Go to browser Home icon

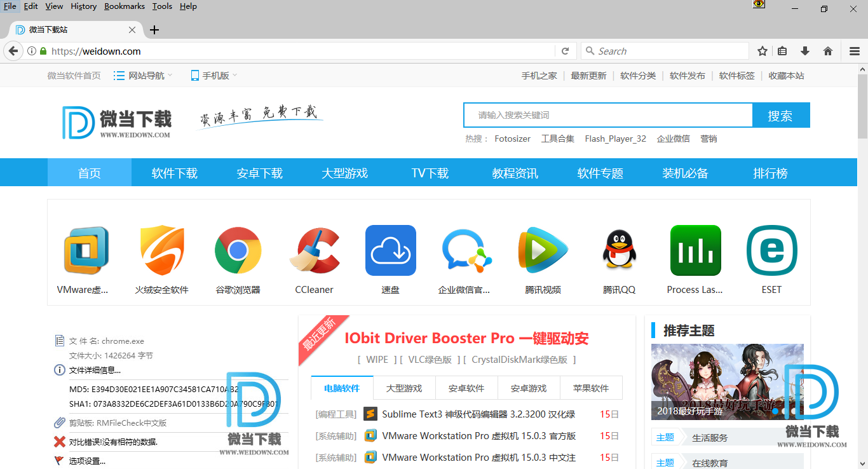click(x=828, y=51)
